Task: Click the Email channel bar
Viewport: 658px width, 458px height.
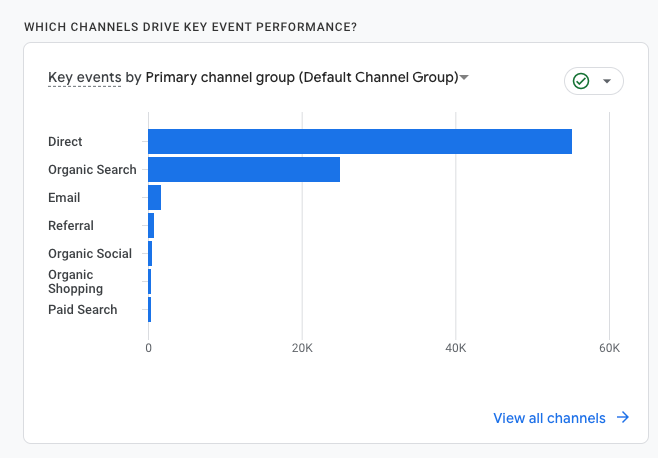Action: 154,198
